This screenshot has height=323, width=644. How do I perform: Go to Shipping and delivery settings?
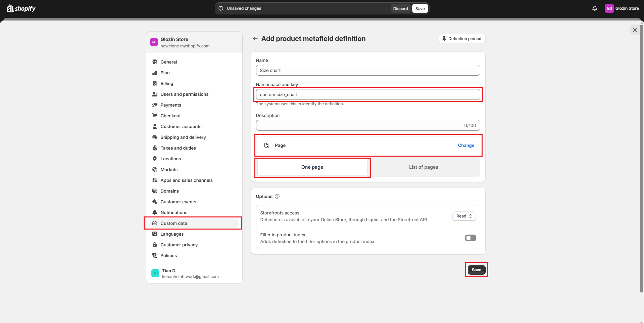click(183, 137)
